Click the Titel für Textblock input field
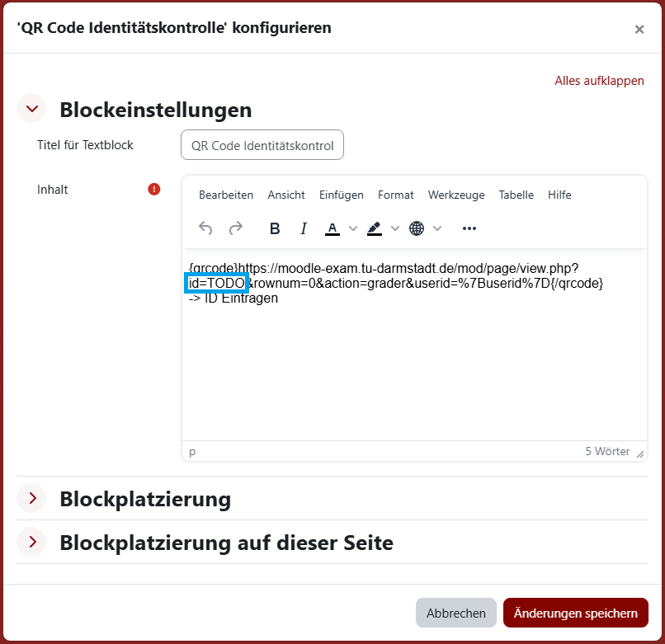This screenshot has height=644, width=665. click(262, 145)
